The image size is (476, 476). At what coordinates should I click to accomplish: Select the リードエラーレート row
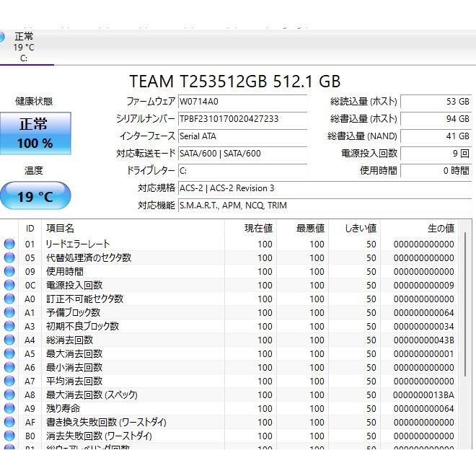(x=229, y=244)
